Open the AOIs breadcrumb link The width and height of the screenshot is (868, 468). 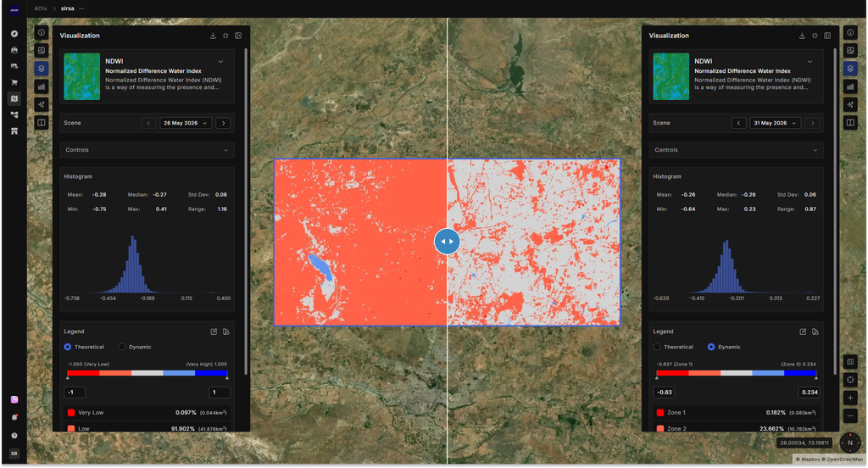(x=41, y=8)
